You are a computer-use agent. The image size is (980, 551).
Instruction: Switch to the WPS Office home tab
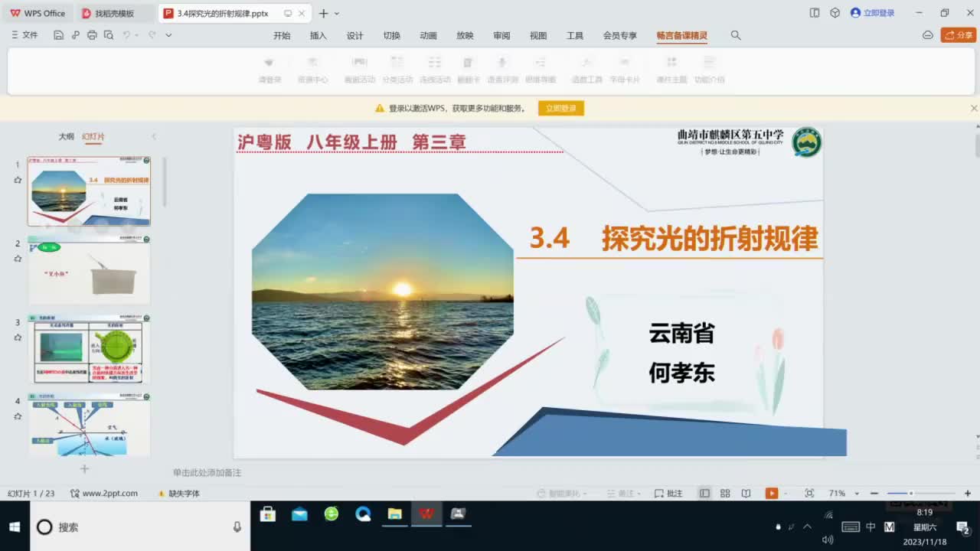pos(38,13)
